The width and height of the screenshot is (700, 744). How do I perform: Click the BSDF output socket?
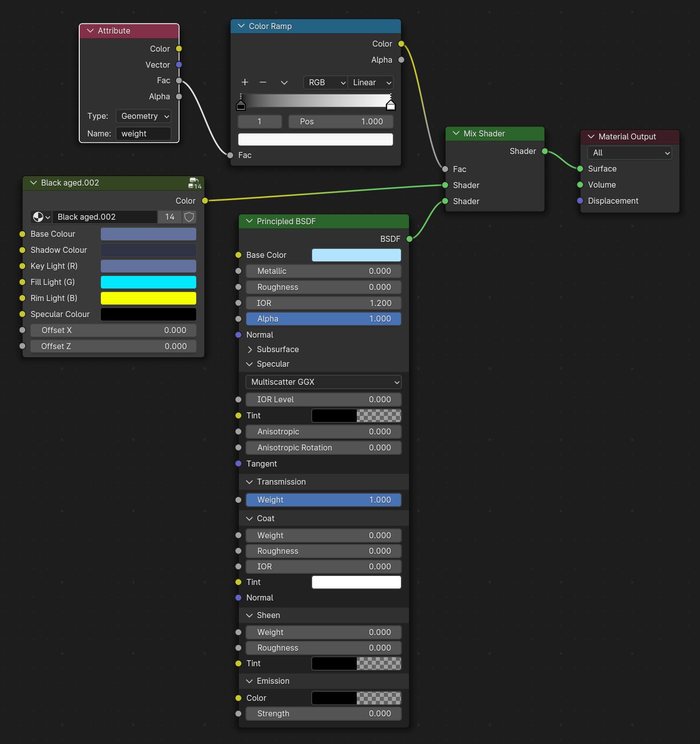coord(409,239)
